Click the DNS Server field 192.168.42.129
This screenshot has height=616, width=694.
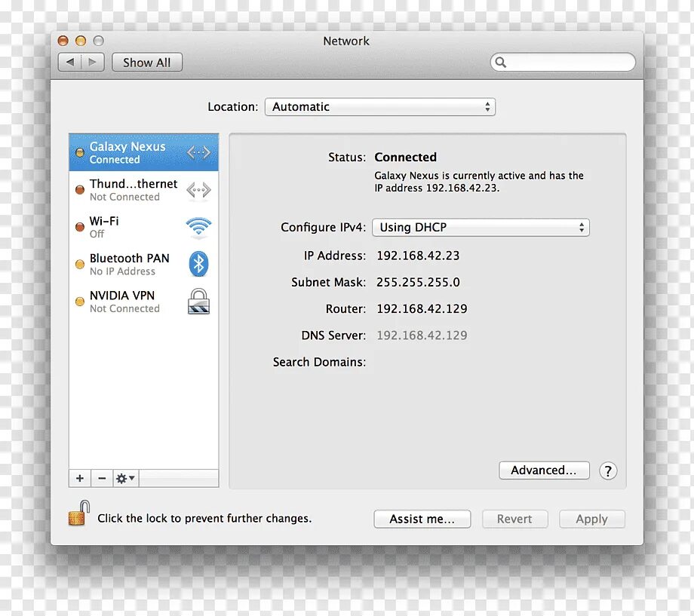[422, 335]
